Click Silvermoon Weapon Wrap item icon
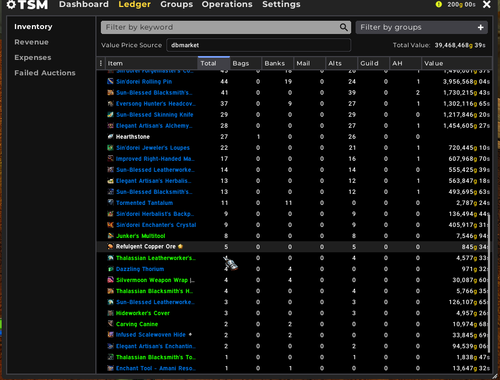Image resolution: width=500 pixels, height=380 pixels. coord(110,280)
